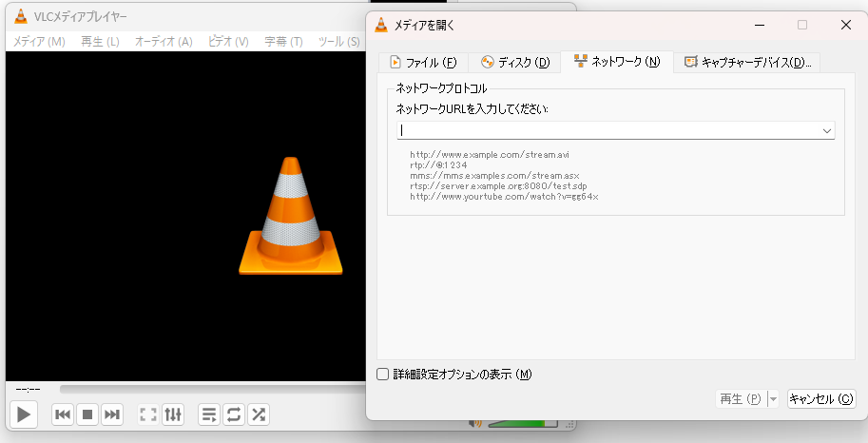Viewport: 868px width, 443px height.
Task: Switch to the ファイル (F) tab
Action: 423,63
